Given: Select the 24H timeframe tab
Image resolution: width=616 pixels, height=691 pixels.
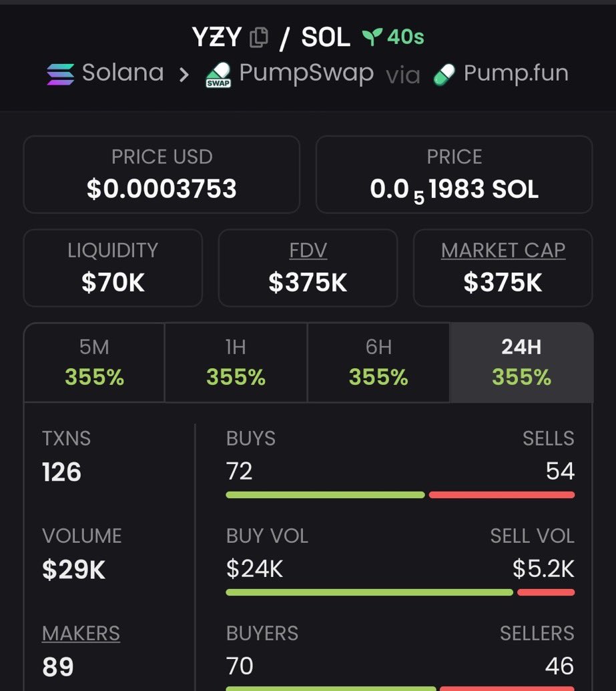Looking at the screenshot, I should (x=521, y=363).
